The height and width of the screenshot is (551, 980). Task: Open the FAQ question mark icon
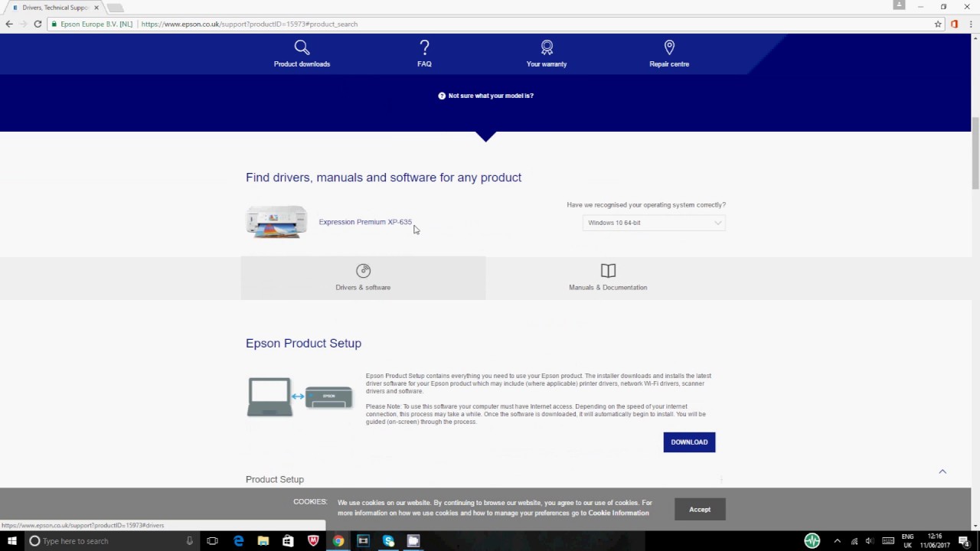pyautogui.click(x=424, y=47)
